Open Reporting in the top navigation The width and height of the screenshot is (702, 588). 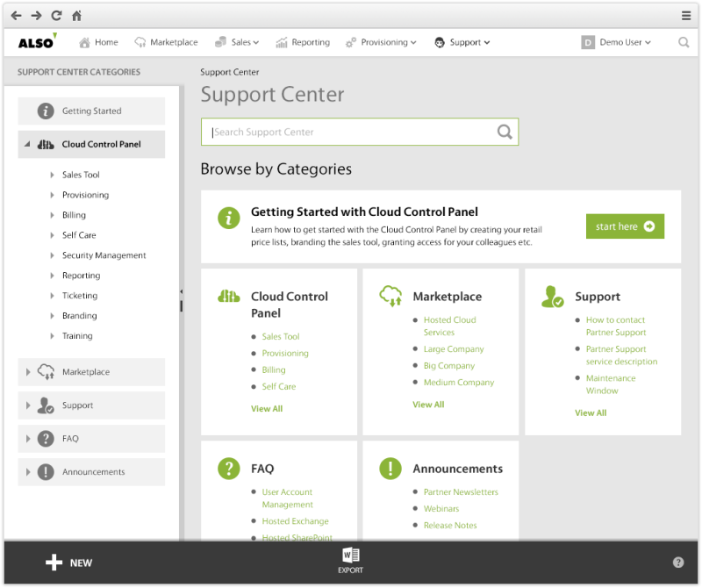(303, 42)
